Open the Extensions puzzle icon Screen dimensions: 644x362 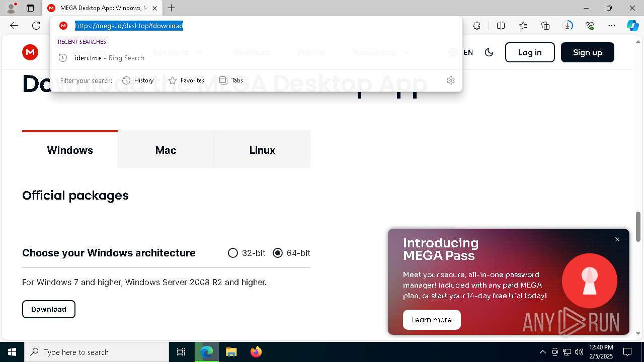pos(476,26)
